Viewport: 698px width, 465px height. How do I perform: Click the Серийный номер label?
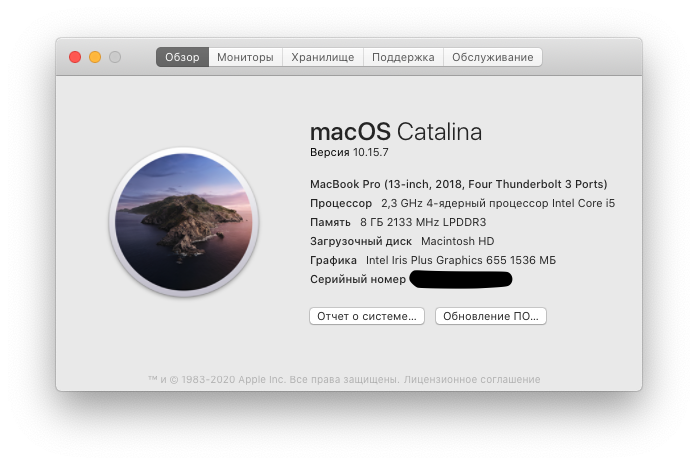click(x=358, y=279)
